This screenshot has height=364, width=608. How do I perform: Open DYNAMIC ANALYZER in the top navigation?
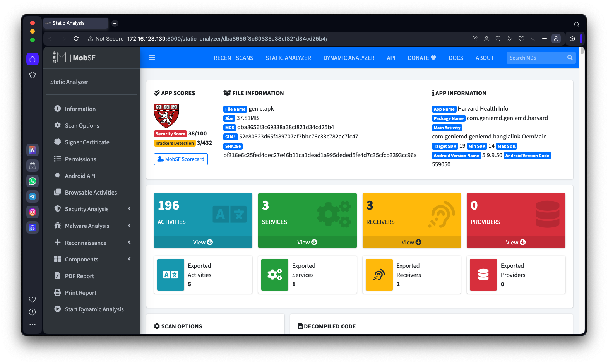(349, 58)
